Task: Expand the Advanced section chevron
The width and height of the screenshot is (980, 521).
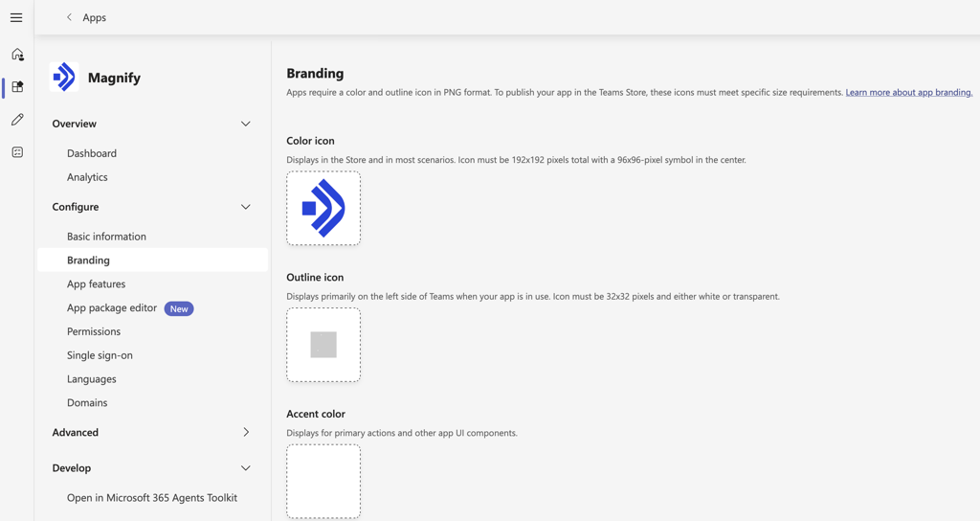Action: pos(245,433)
